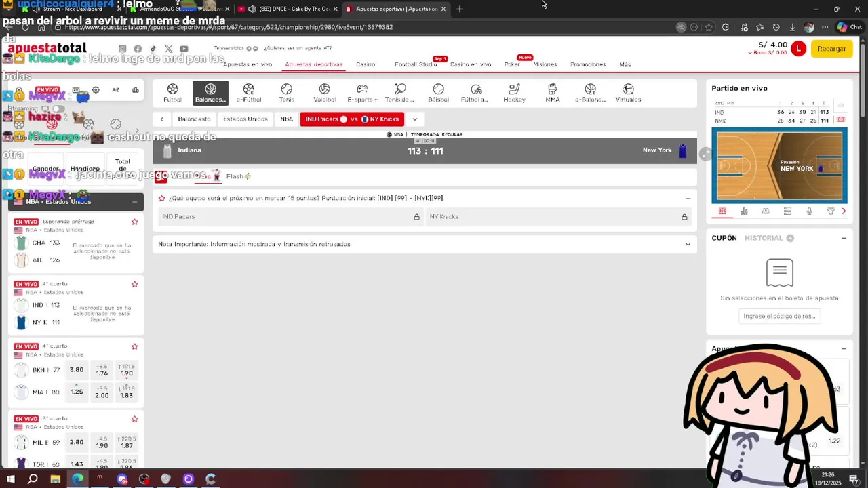Open the standings table widget tab

787,211
